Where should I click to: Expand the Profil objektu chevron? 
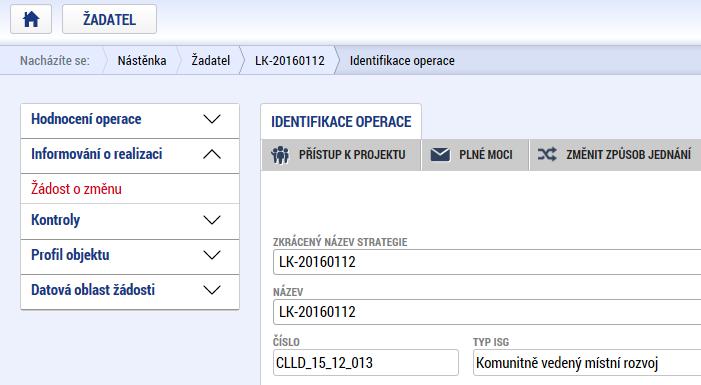click(212, 255)
